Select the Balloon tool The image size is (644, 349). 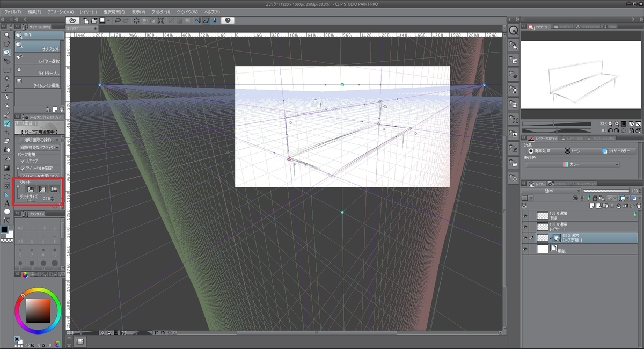(7, 212)
